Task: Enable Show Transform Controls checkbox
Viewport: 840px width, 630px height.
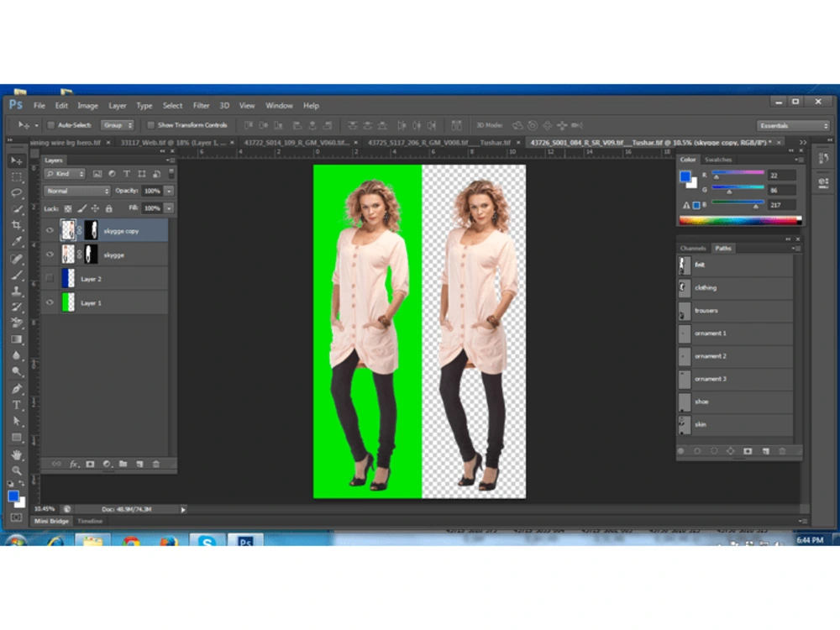Action: tap(150, 125)
